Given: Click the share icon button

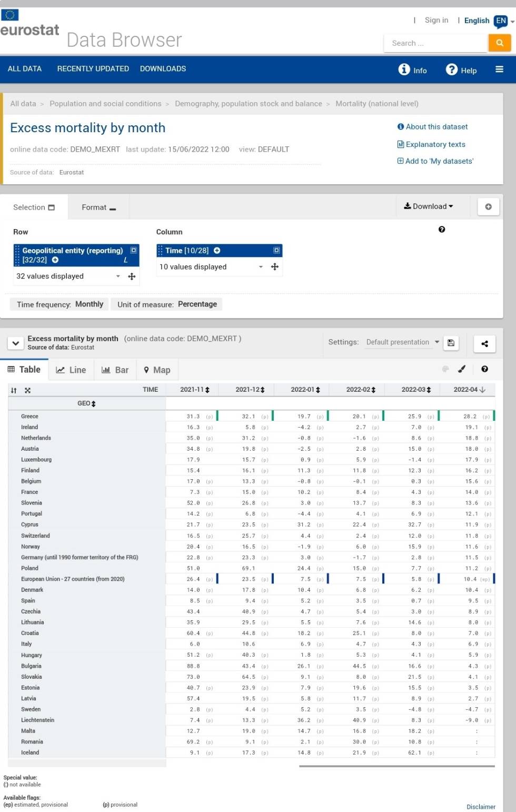Looking at the screenshot, I should (x=484, y=343).
